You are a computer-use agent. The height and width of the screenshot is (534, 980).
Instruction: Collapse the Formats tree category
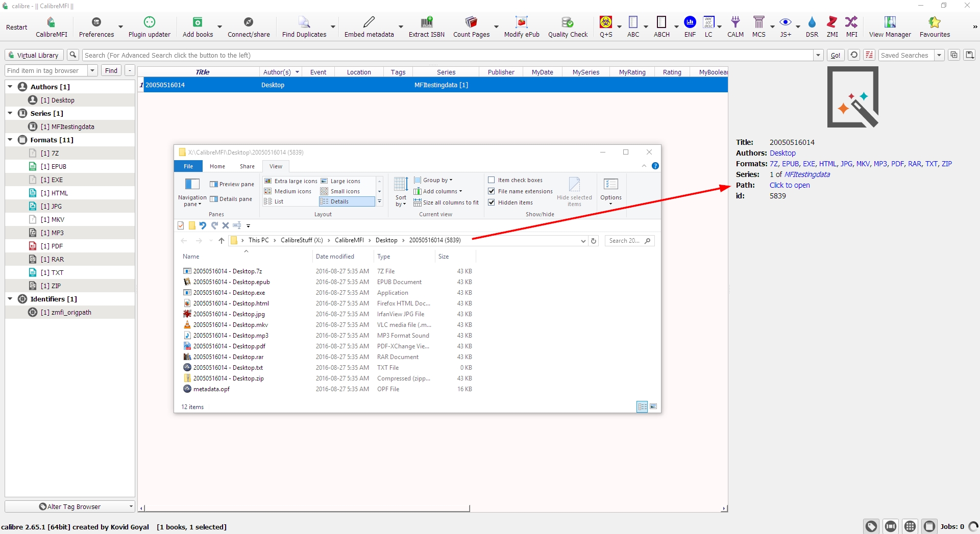[10, 140]
